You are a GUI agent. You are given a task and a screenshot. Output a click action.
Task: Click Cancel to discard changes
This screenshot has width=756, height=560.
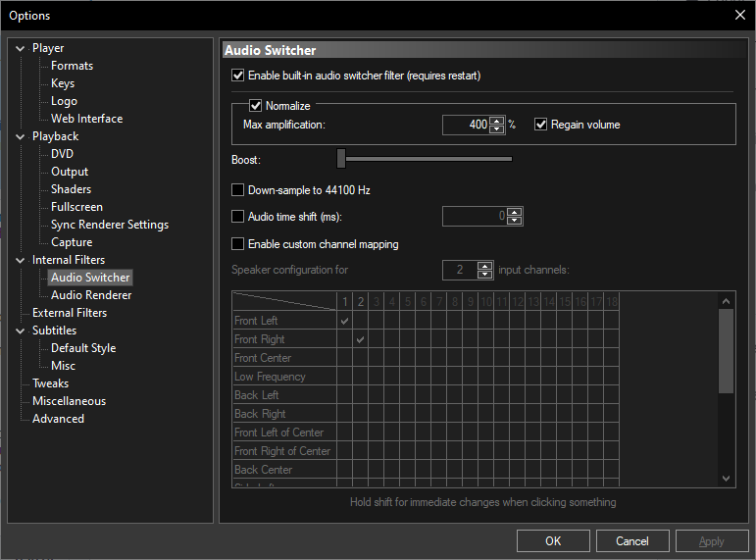coord(632,541)
